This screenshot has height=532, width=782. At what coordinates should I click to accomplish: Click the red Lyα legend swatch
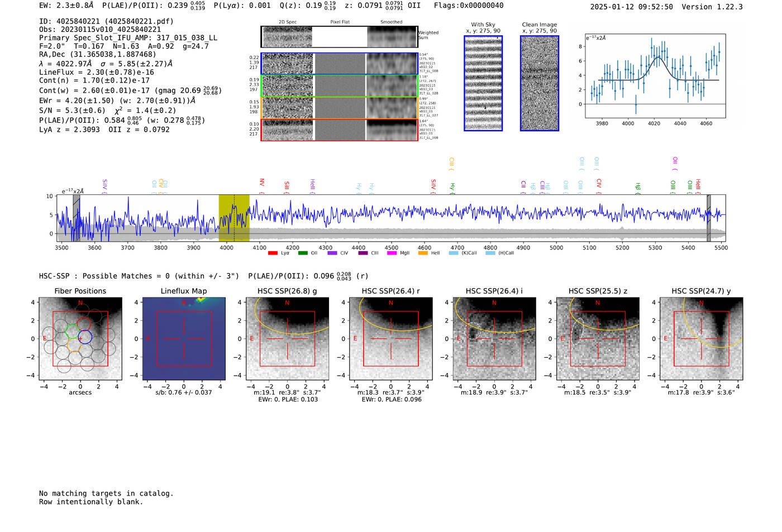(x=273, y=253)
